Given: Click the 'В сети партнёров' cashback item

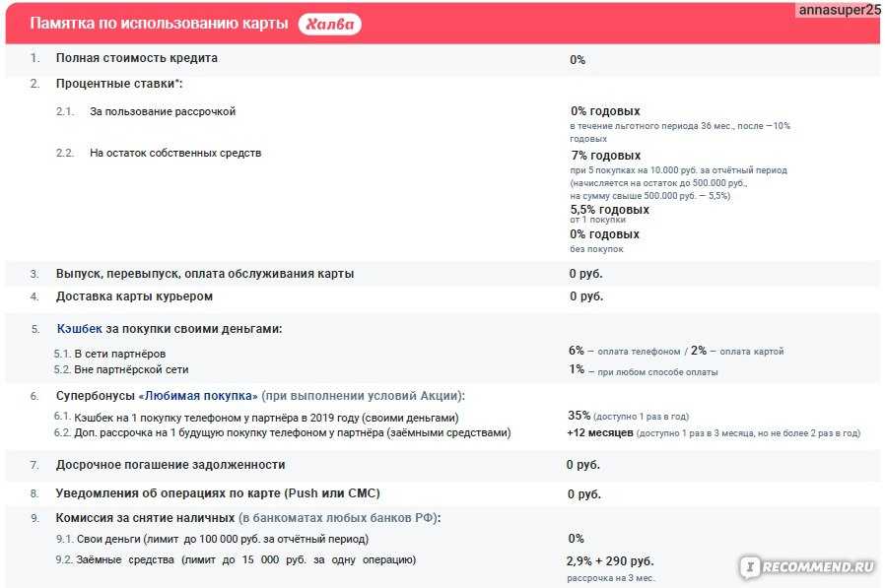Looking at the screenshot, I should pos(119,354).
